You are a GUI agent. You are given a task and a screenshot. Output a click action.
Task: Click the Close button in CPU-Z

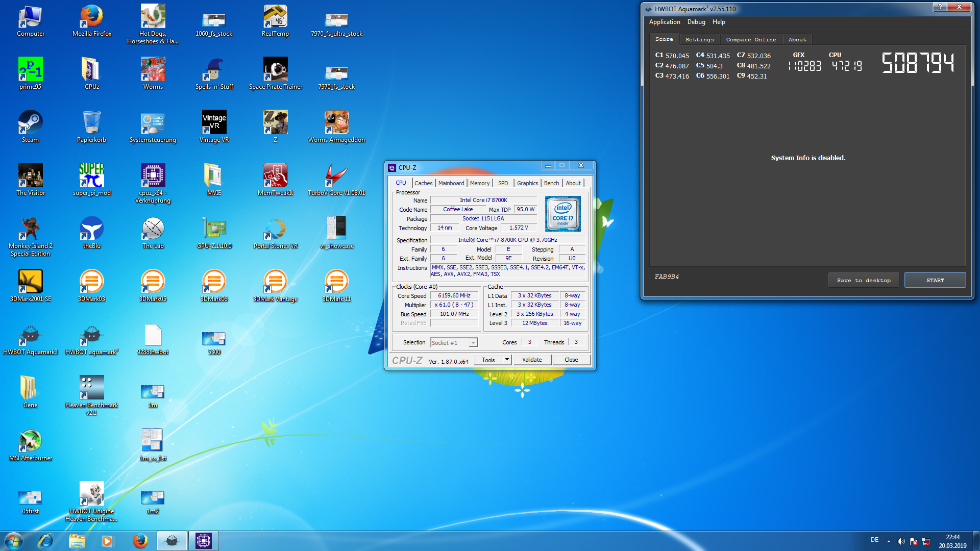571,360
